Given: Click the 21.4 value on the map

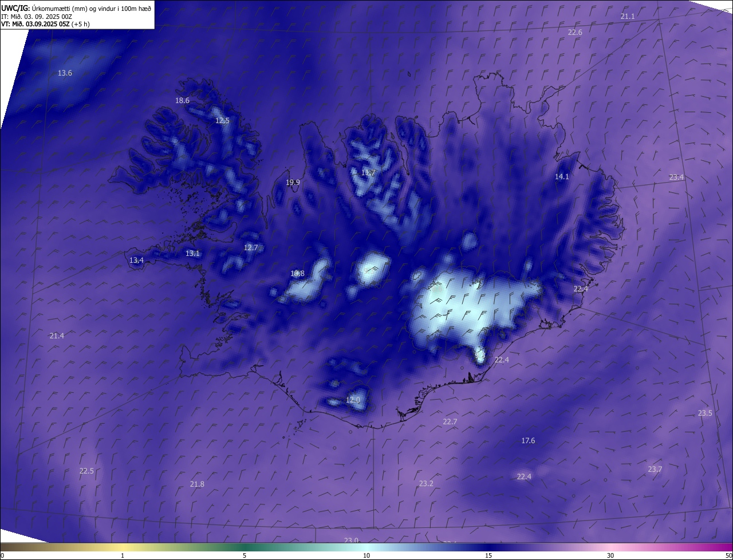Looking at the screenshot, I should pos(57,336).
